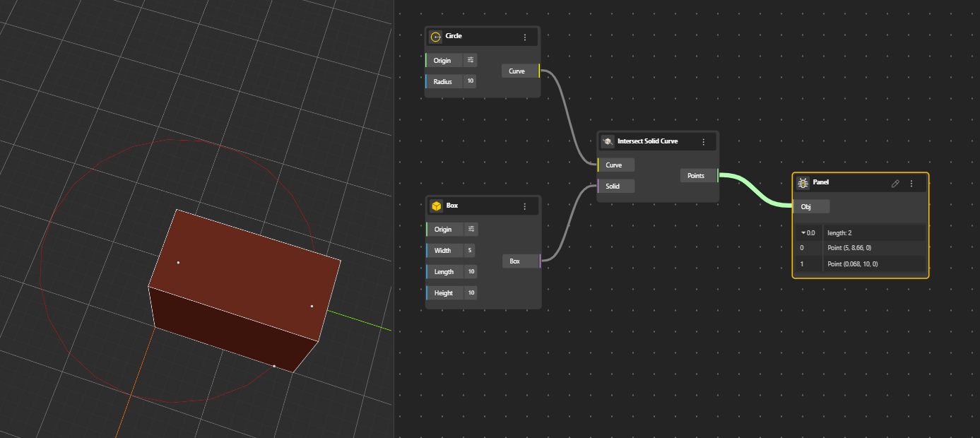The height and width of the screenshot is (438, 980).
Task: Open Intersect Solid Curve options menu
Action: (x=704, y=141)
